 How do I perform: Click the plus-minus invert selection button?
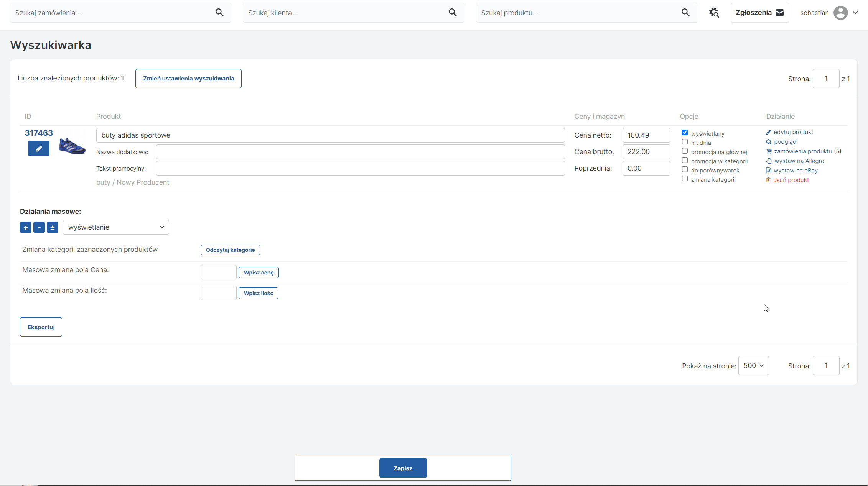(53, 227)
